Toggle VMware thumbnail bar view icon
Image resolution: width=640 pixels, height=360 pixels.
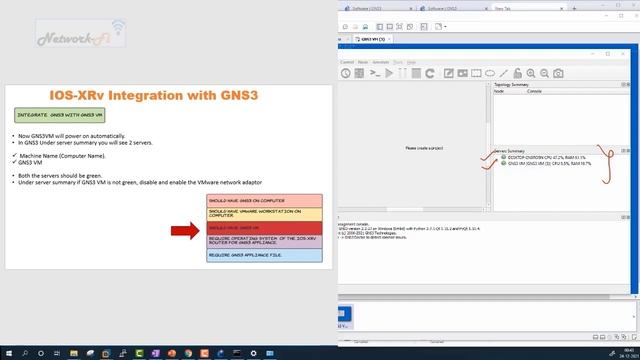click(x=390, y=27)
